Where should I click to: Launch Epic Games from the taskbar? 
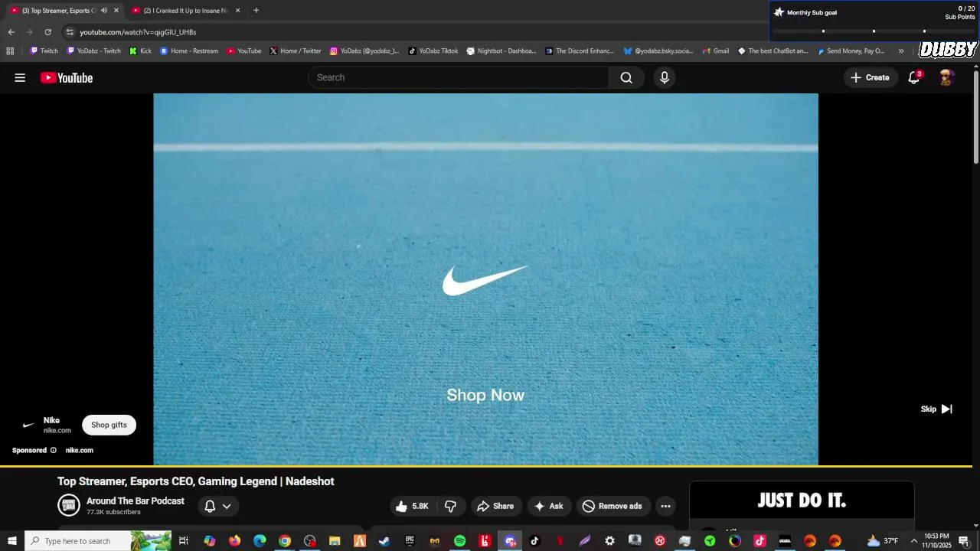click(x=410, y=541)
